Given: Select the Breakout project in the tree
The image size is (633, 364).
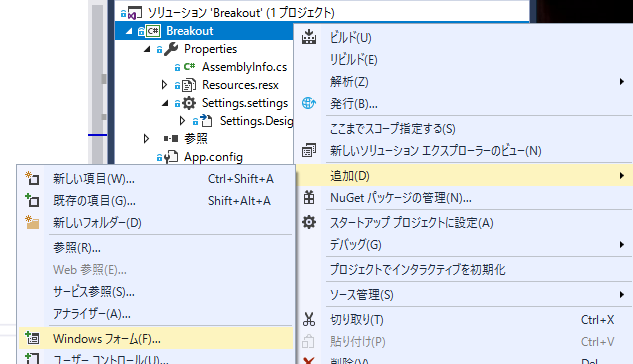Looking at the screenshot, I should (190, 31).
